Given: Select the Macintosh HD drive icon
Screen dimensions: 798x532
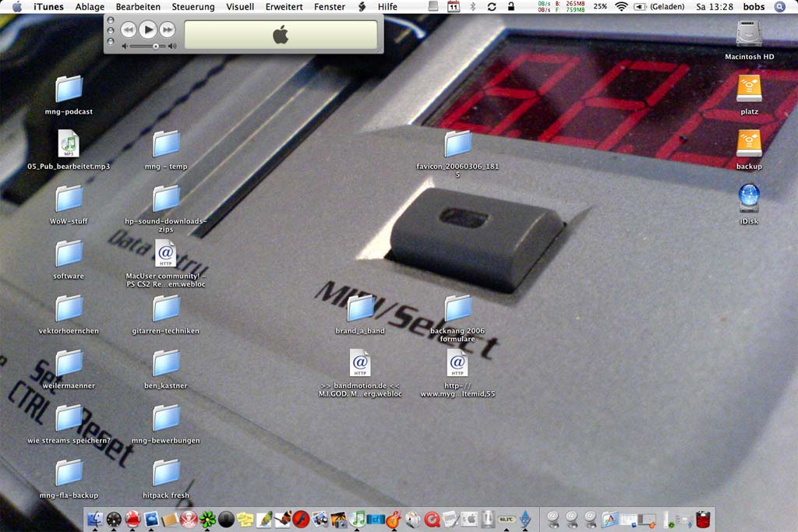Looking at the screenshot, I should click(x=749, y=33).
